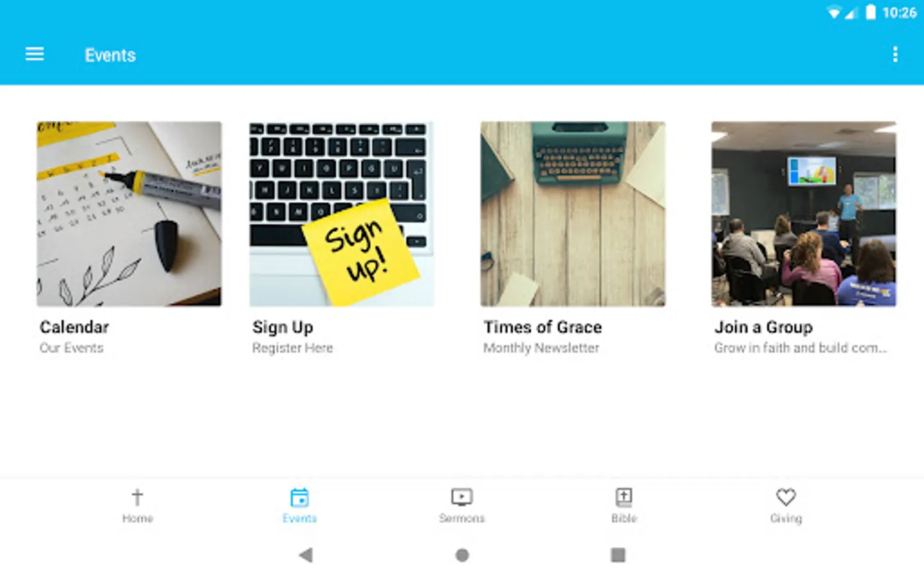The height and width of the screenshot is (578, 924).
Task: Open the three-dot overflow menu
Action: [895, 55]
